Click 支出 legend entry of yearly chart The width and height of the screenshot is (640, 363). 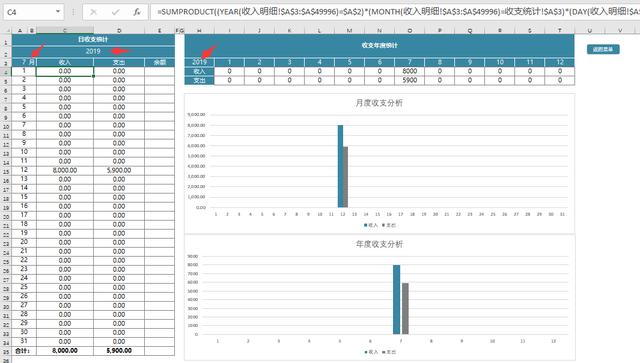click(x=389, y=352)
